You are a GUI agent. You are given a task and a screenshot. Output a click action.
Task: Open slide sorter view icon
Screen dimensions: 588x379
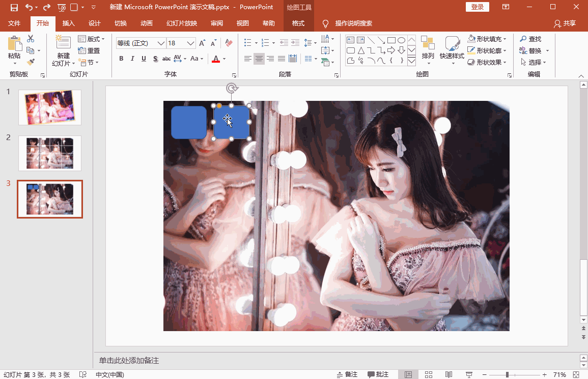tap(429, 374)
